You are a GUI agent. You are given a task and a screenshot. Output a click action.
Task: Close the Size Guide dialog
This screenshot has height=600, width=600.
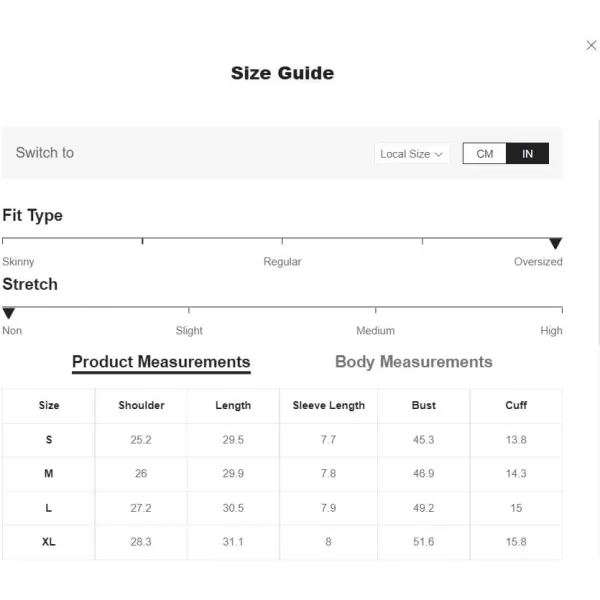(x=591, y=45)
